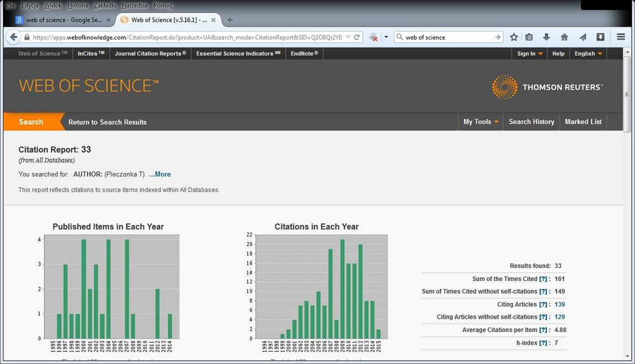The width and height of the screenshot is (635, 364).
Task: Open the Plik menu
Action: 11,5
